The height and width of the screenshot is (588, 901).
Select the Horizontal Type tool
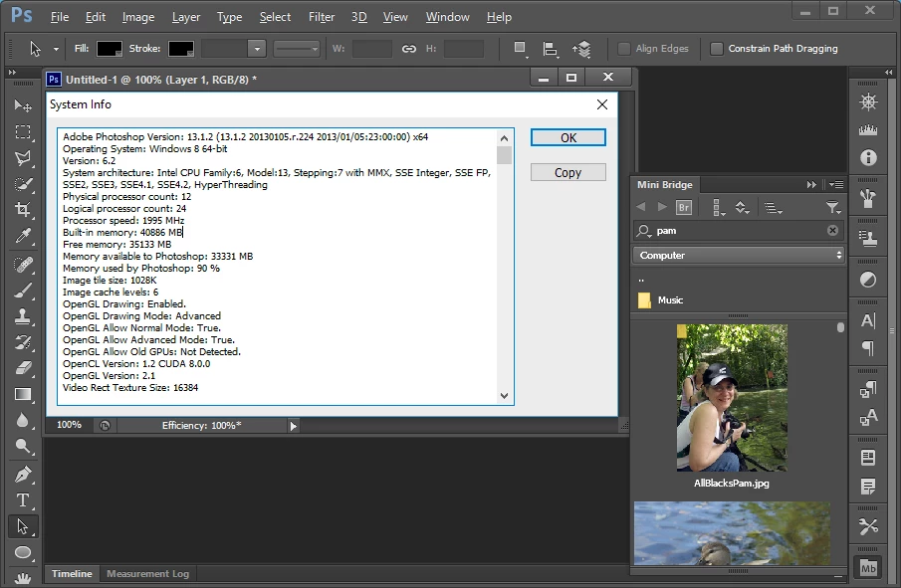click(x=23, y=500)
